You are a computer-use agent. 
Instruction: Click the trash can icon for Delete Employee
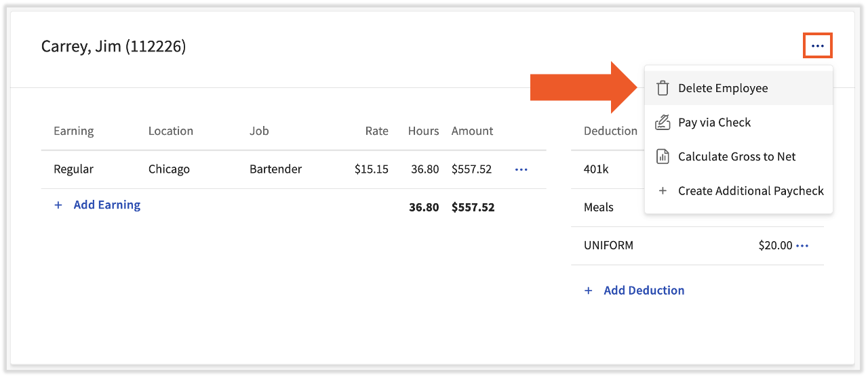[663, 88]
